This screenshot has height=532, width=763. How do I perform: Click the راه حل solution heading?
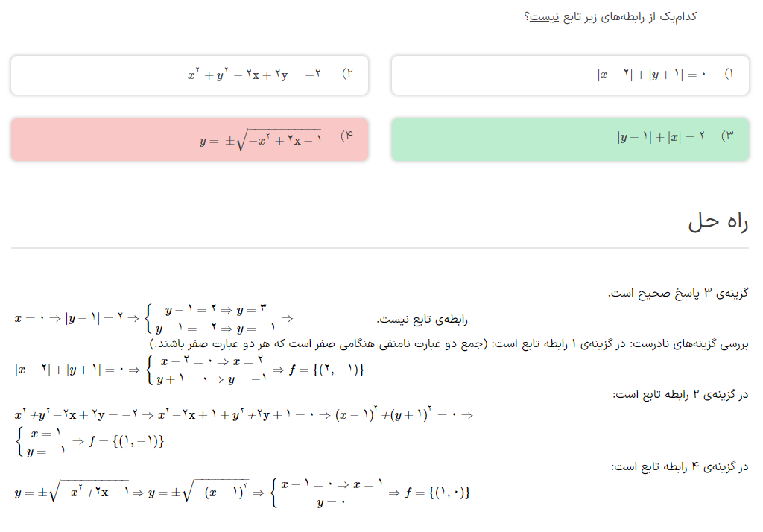click(718, 221)
